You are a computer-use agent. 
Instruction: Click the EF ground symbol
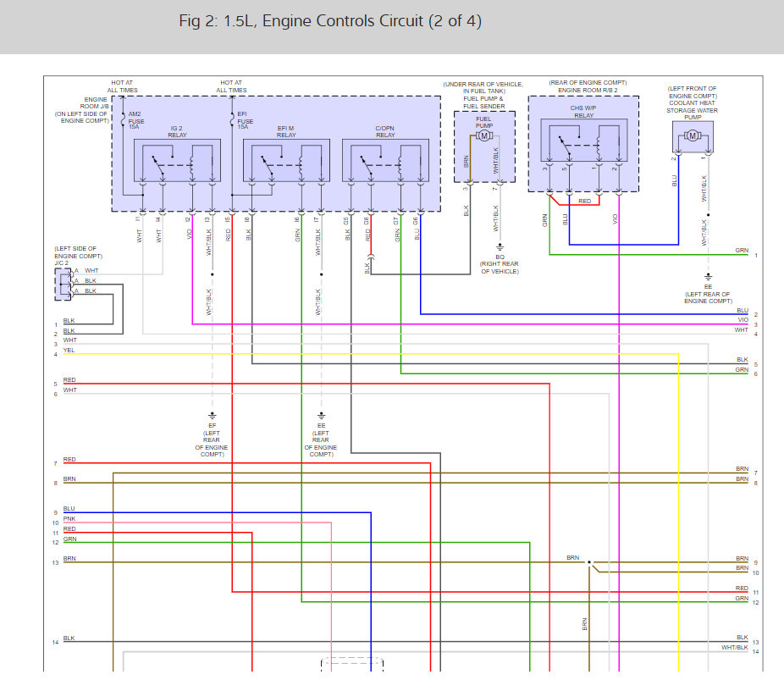pos(212,416)
